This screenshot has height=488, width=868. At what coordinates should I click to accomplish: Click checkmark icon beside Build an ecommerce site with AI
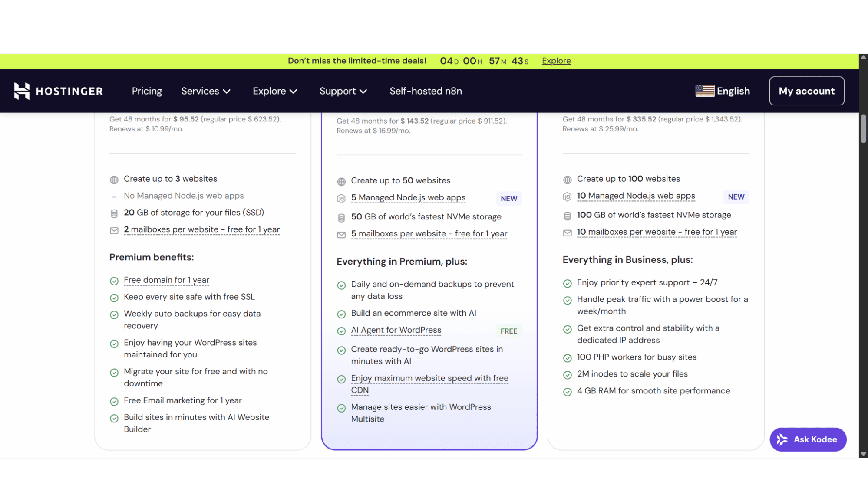pos(341,314)
